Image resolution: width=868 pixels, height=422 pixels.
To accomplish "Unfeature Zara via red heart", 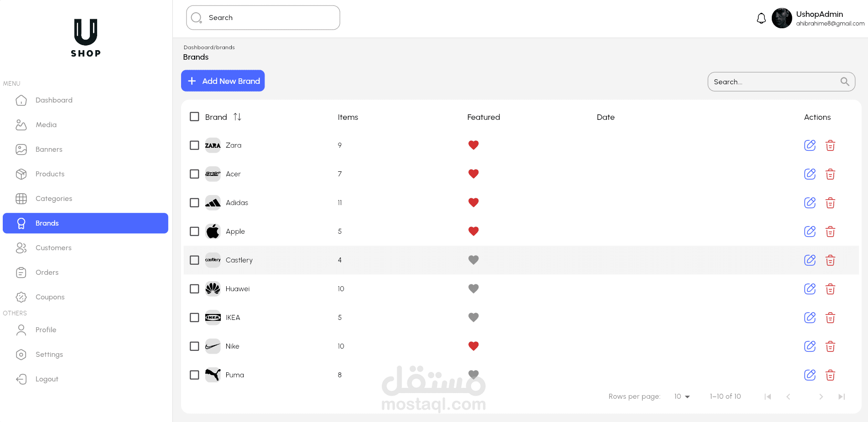I will 473,145.
